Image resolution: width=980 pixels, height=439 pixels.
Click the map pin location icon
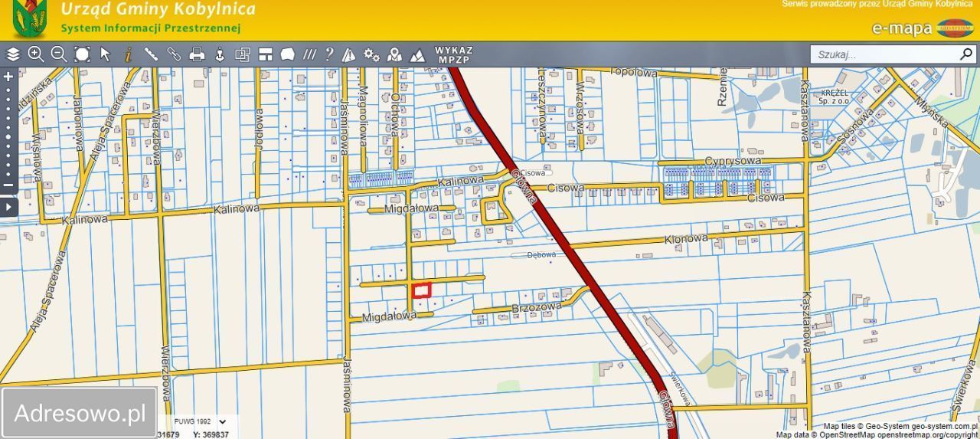(x=395, y=54)
